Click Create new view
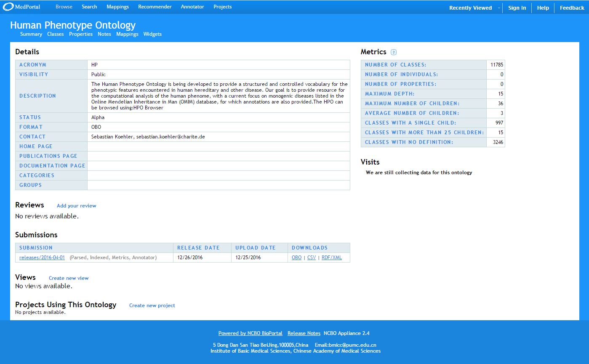Viewport: 589px width, 364px height. 69,278
